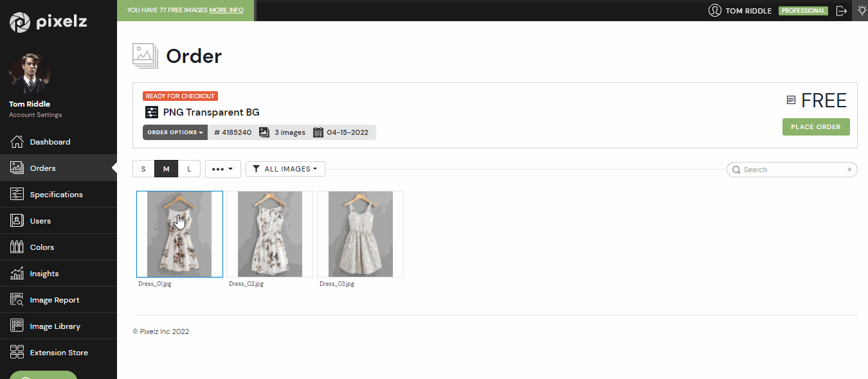The height and width of the screenshot is (379, 868).
Task: Open the Orders menu item
Action: click(x=59, y=168)
